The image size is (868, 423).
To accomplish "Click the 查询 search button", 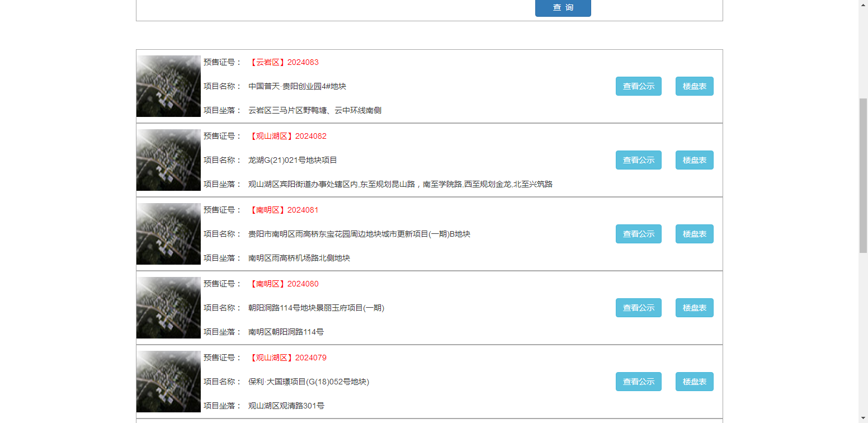I will [x=563, y=8].
